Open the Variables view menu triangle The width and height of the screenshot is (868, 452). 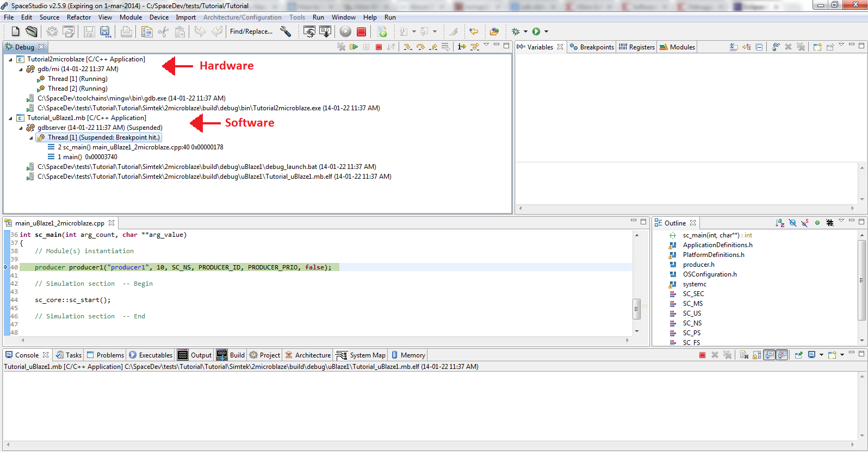click(x=841, y=45)
